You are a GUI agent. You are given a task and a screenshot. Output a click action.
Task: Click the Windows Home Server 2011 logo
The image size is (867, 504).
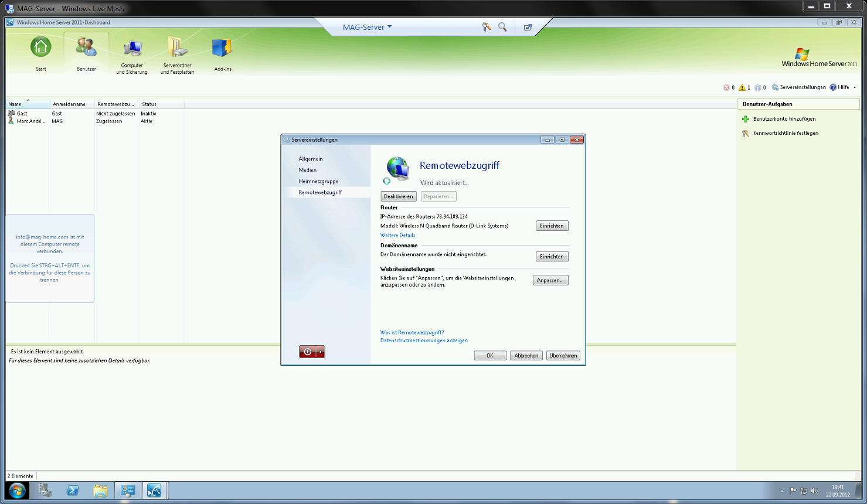pyautogui.click(x=819, y=58)
